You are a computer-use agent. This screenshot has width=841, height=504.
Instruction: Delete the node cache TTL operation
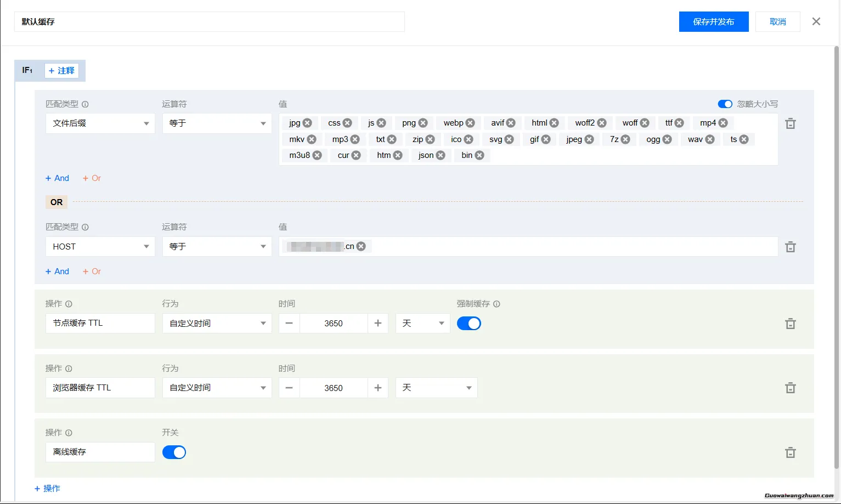point(790,324)
